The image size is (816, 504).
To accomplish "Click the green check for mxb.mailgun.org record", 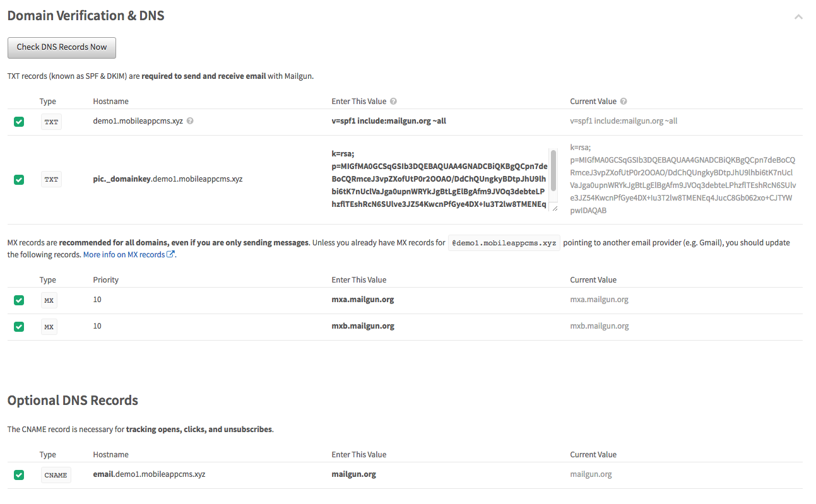I will (19, 327).
